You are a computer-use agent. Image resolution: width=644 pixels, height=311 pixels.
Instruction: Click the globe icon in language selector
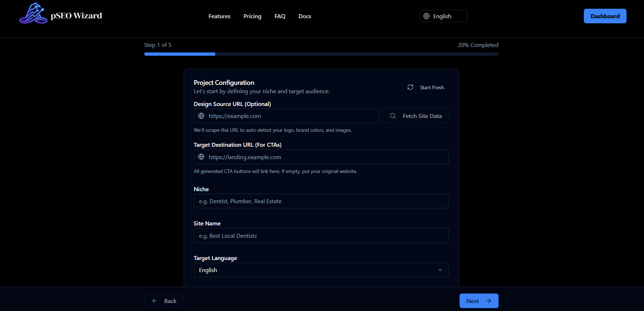coord(426,16)
